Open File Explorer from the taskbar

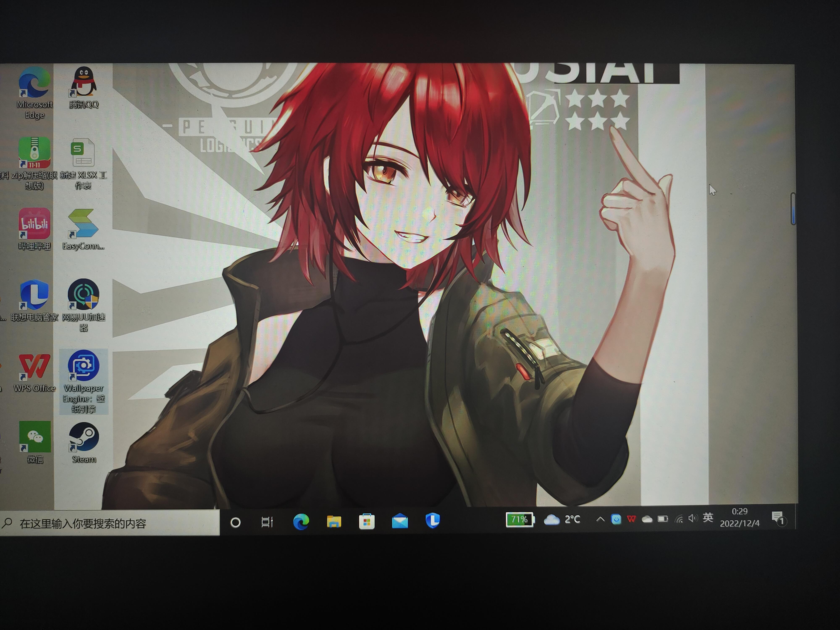click(x=334, y=521)
